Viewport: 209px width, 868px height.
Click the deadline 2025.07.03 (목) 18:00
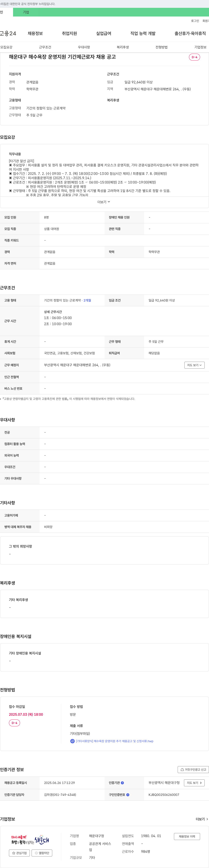point(26,714)
